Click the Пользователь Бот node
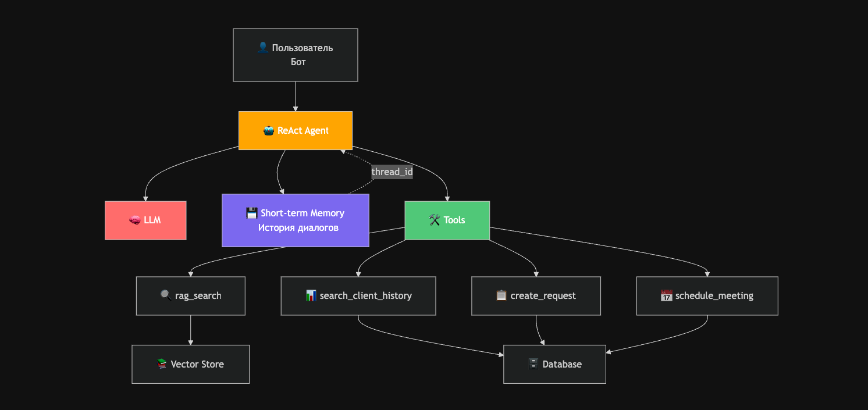Viewport: 868px width, 410px height. coord(295,55)
